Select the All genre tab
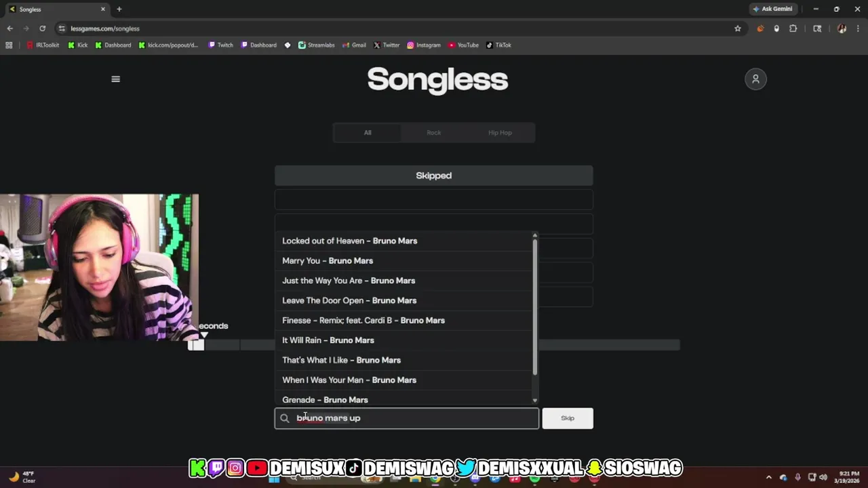 click(x=368, y=133)
